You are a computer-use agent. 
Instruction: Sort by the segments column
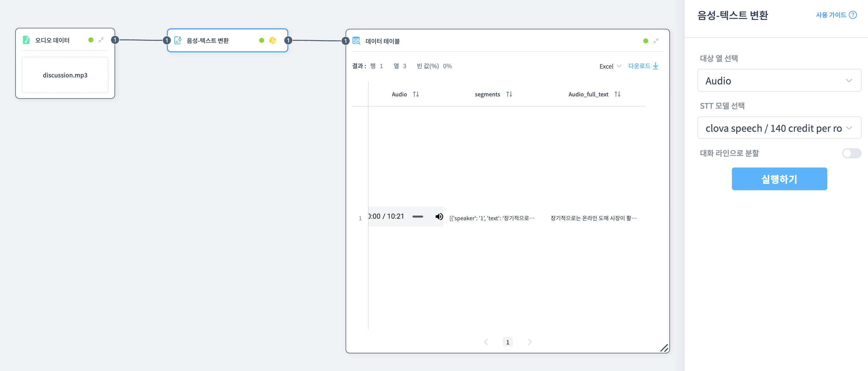[x=509, y=94]
